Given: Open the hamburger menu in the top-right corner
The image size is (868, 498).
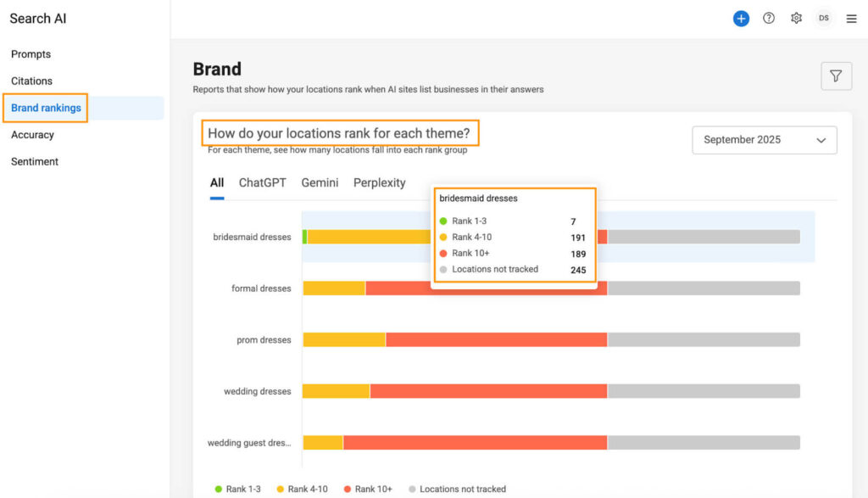Looking at the screenshot, I should pyautogui.click(x=851, y=18).
